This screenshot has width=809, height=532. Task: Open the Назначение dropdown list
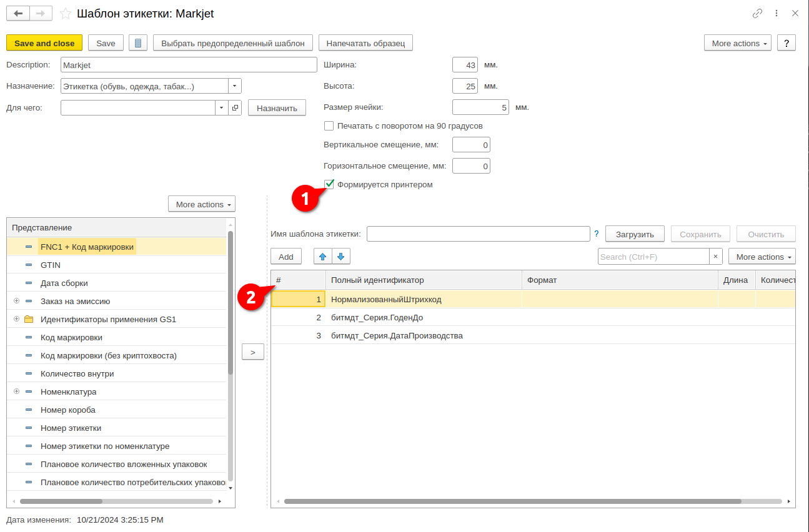coord(235,86)
